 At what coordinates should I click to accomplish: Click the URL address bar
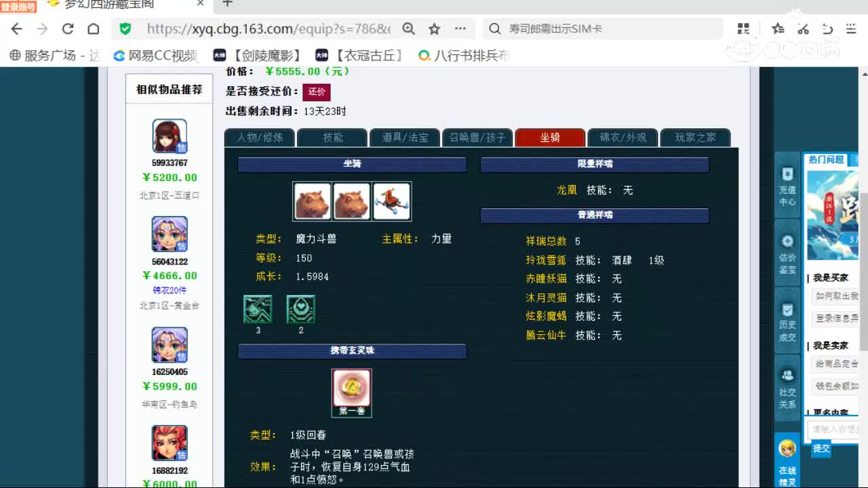269,28
